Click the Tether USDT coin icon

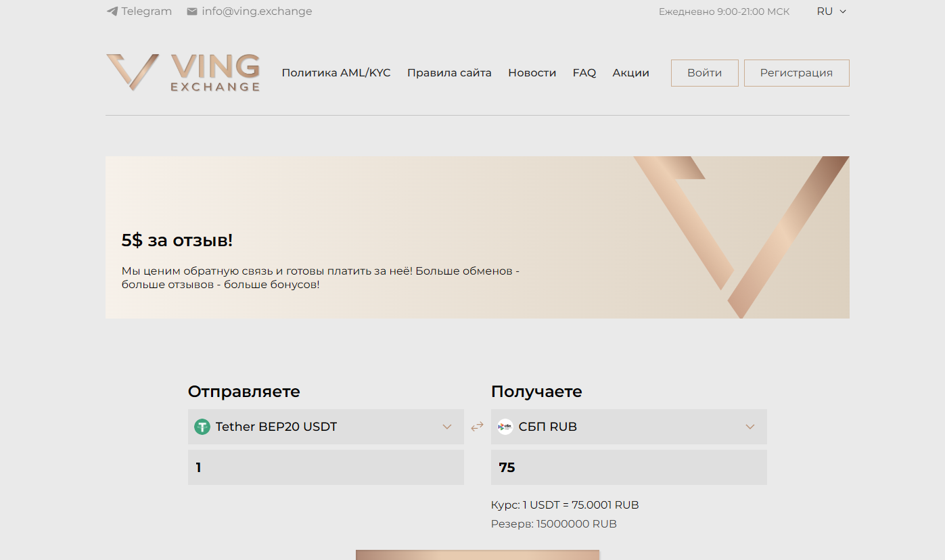pos(202,427)
